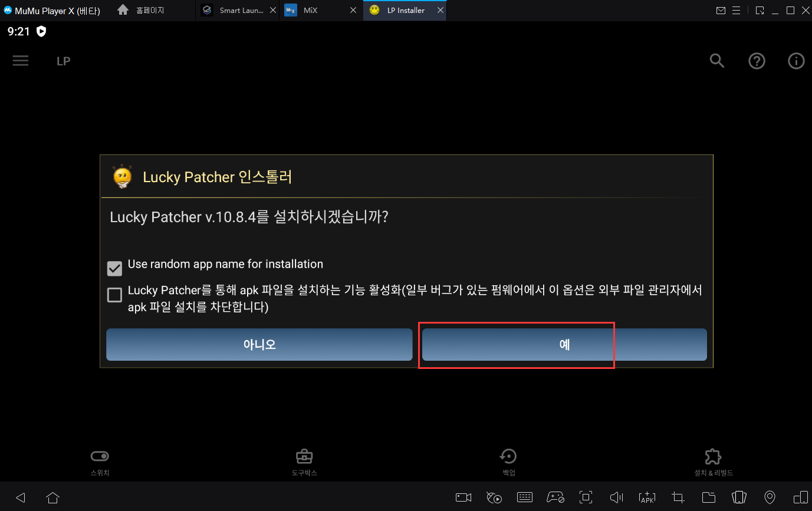Click the Lucky Patcher smiley dialog icon

click(x=123, y=176)
